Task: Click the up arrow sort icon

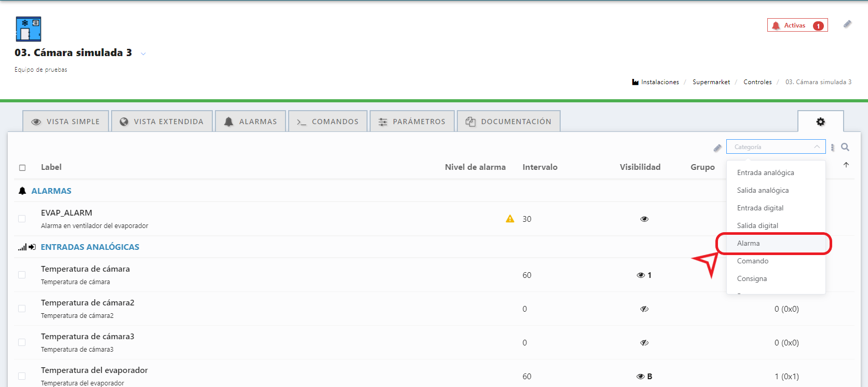Action: (x=846, y=165)
